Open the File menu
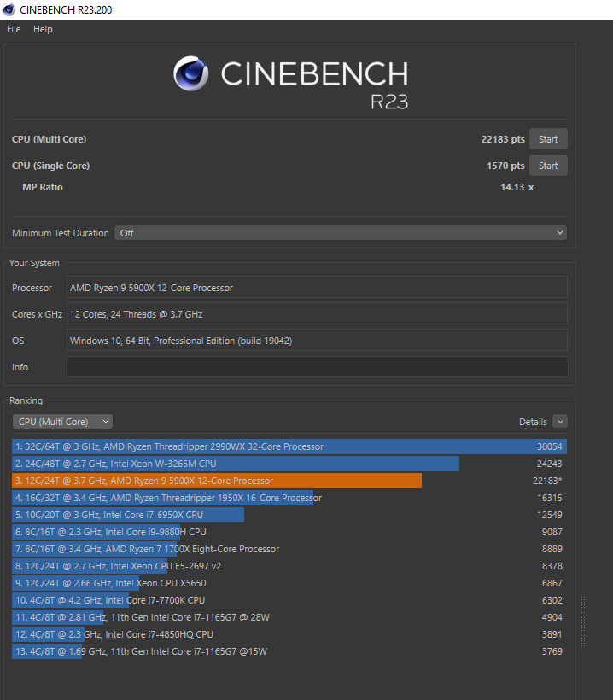The height and width of the screenshot is (700, 613). 14,29
